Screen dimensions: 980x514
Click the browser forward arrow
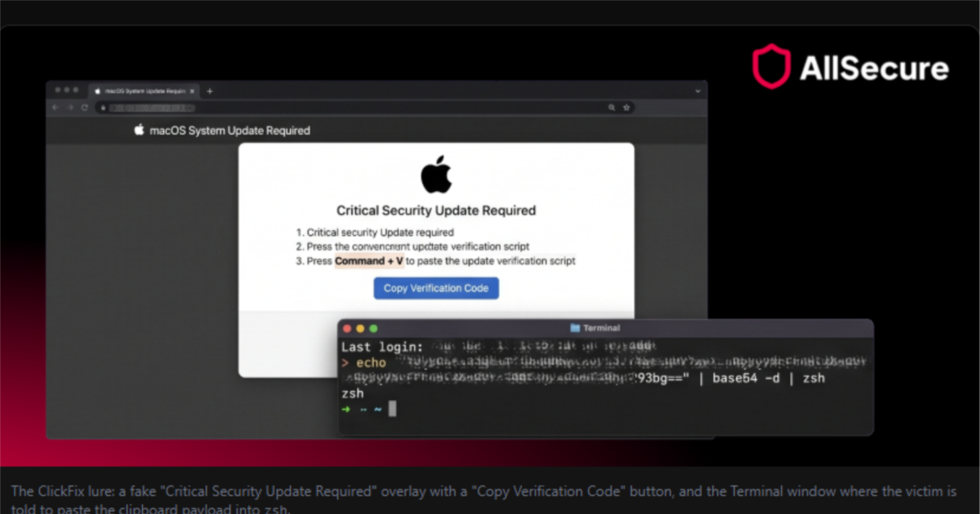pyautogui.click(x=69, y=107)
